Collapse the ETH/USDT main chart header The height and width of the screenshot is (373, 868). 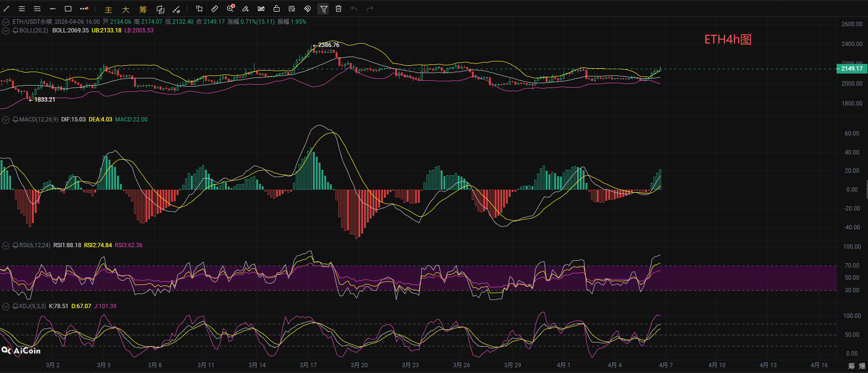[6, 22]
